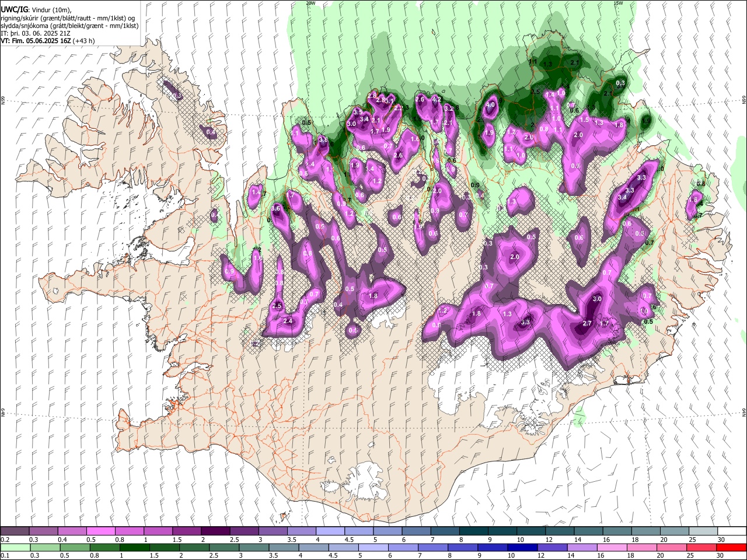Click the 'VT: Fim. 05.06.2025 16Z (+43 h)' line

point(48,41)
